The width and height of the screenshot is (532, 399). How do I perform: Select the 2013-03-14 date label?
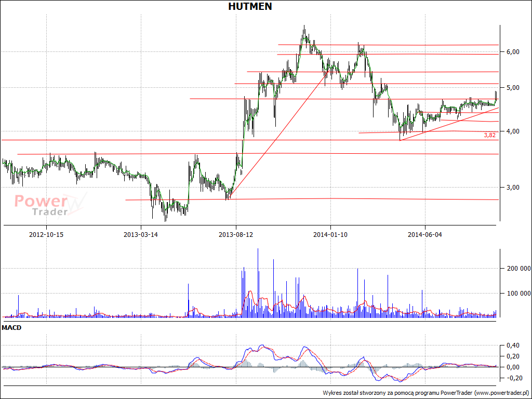click(141, 234)
